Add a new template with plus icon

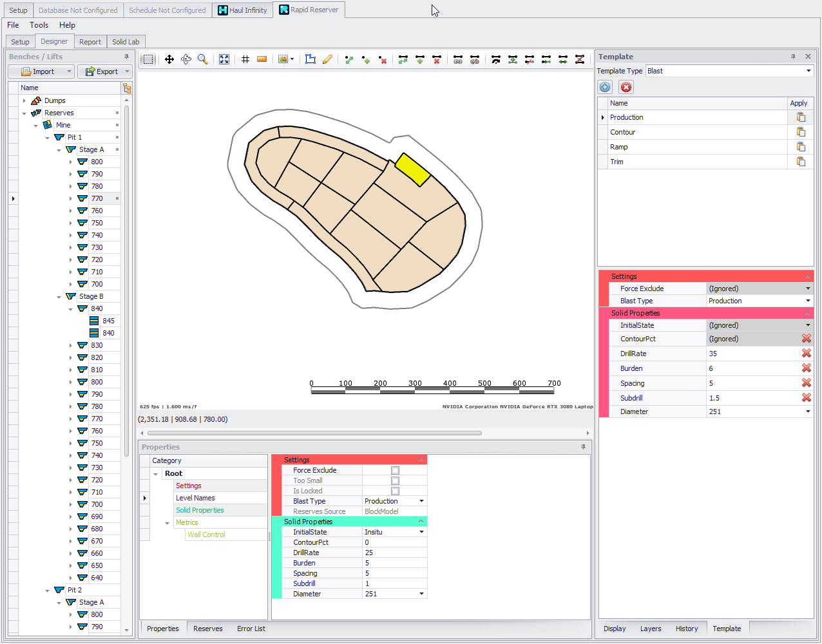[x=605, y=87]
